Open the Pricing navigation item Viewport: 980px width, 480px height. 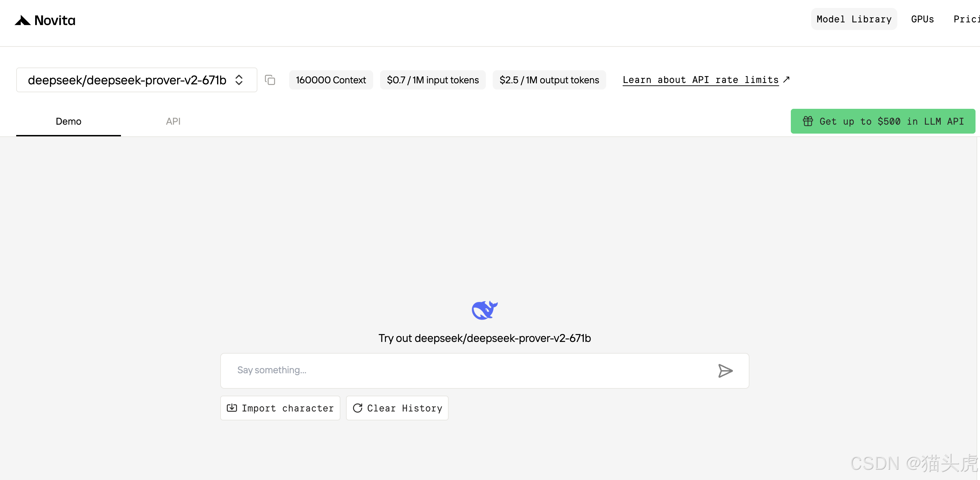tap(966, 19)
